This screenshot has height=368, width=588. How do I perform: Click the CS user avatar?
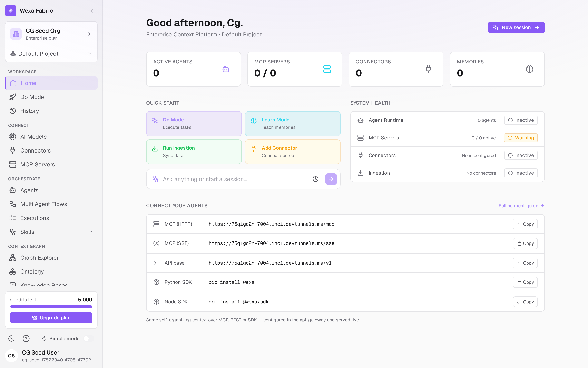[x=11, y=356]
